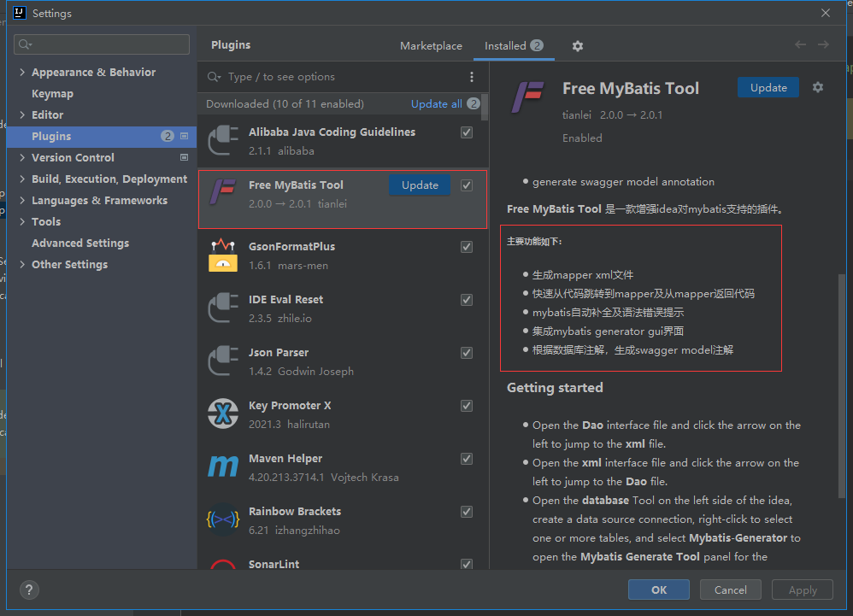Expand the Version Control node
This screenshot has width=853, height=616.
coord(21,157)
